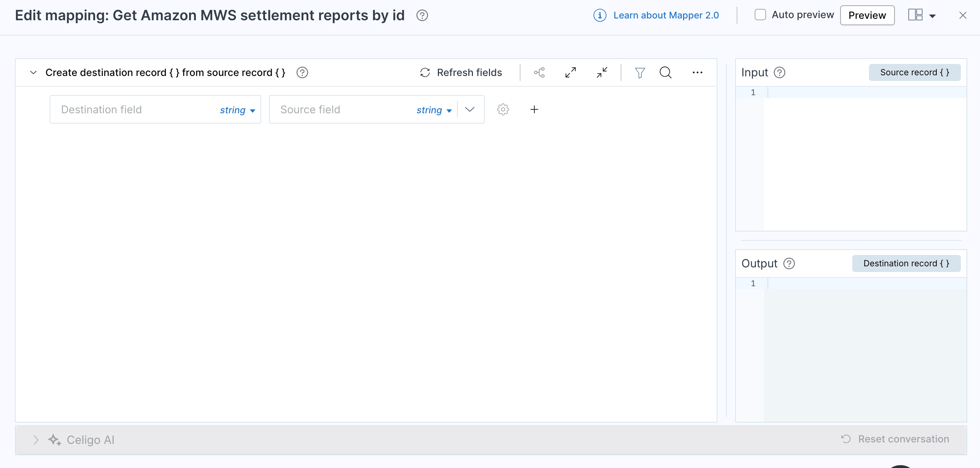
Task: Open the Source field string type dropdown
Action: tap(434, 110)
